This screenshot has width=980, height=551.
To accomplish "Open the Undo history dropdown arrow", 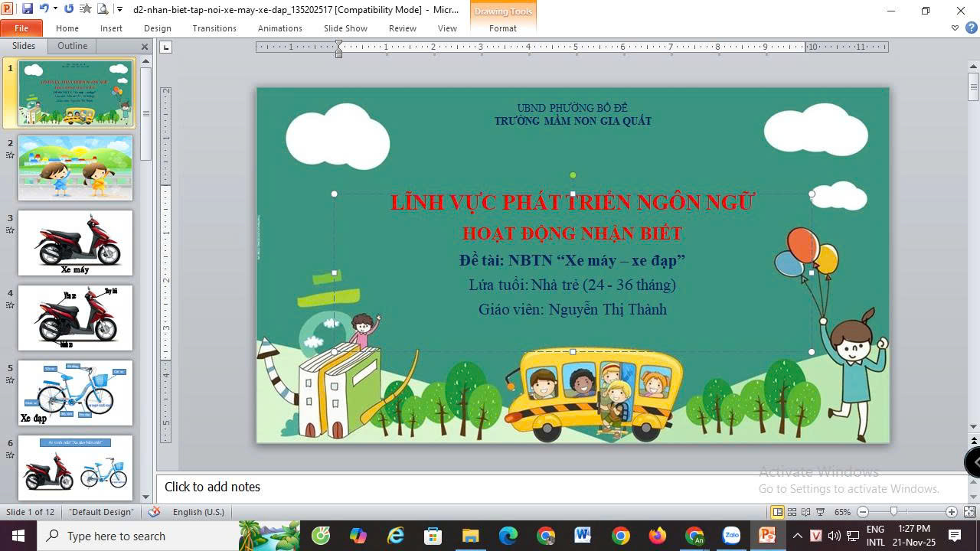I will click(55, 9).
